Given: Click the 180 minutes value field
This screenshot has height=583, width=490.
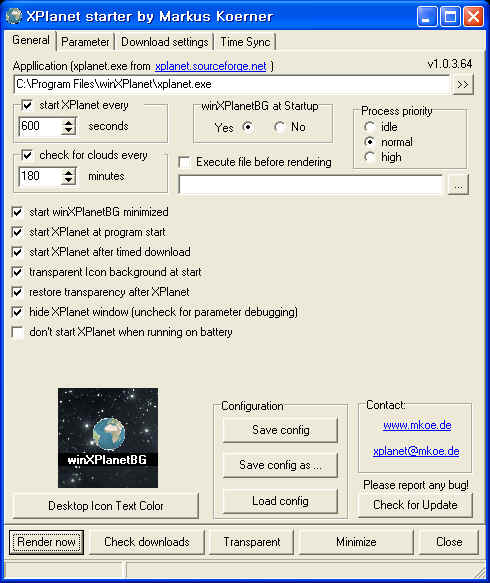Looking at the screenshot, I should coord(39,176).
